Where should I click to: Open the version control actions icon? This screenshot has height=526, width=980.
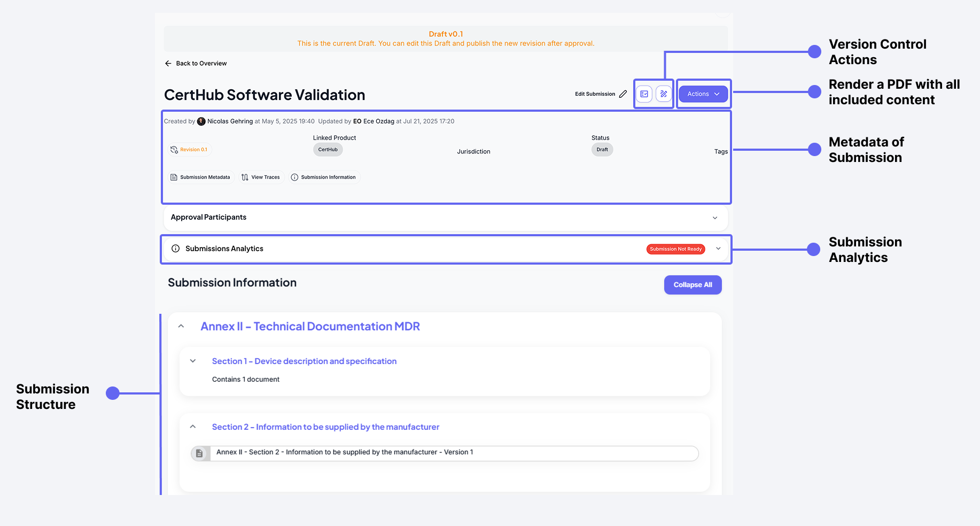click(644, 94)
